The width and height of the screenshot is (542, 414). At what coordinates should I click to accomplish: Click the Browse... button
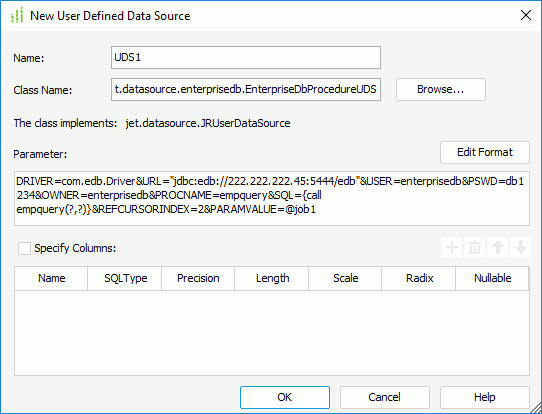click(x=441, y=90)
